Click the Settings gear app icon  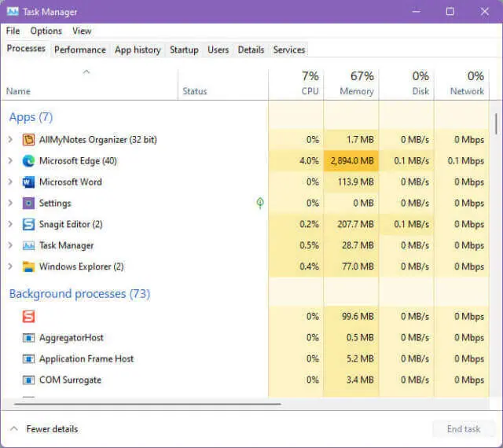[x=28, y=204]
